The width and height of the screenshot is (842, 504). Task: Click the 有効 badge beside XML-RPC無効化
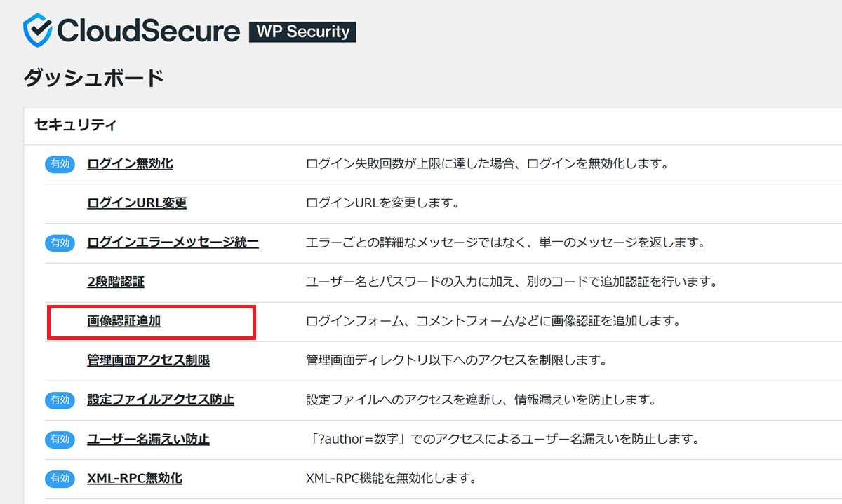coord(60,479)
